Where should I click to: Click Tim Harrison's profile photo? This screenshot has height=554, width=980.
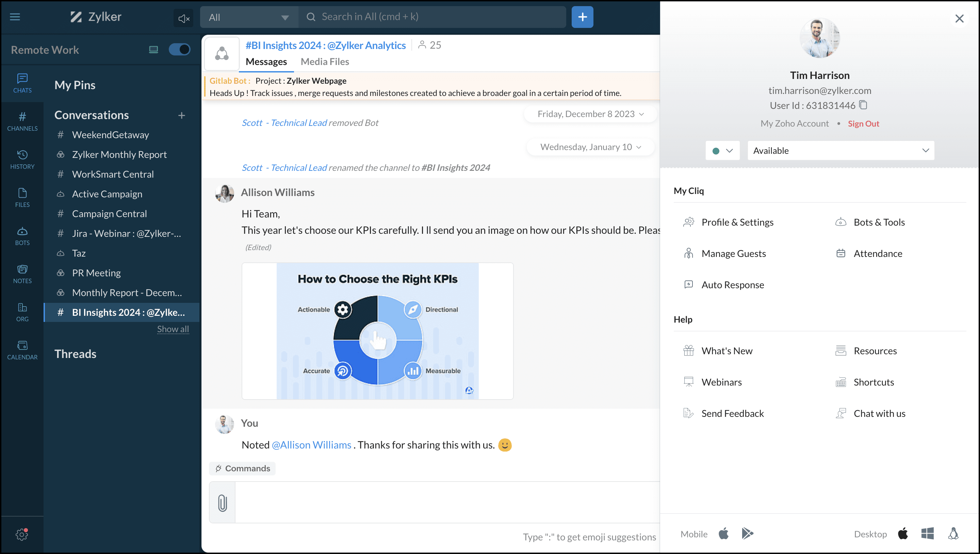pyautogui.click(x=819, y=38)
